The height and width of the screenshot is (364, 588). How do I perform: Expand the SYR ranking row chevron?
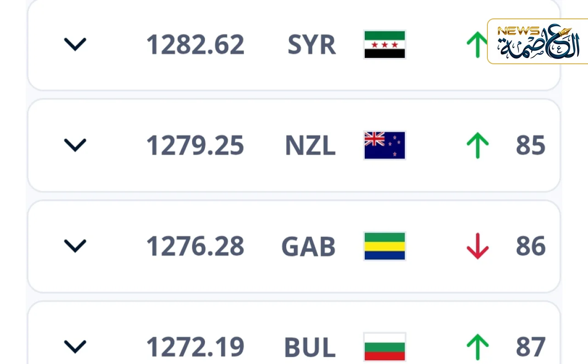(x=75, y=45)
